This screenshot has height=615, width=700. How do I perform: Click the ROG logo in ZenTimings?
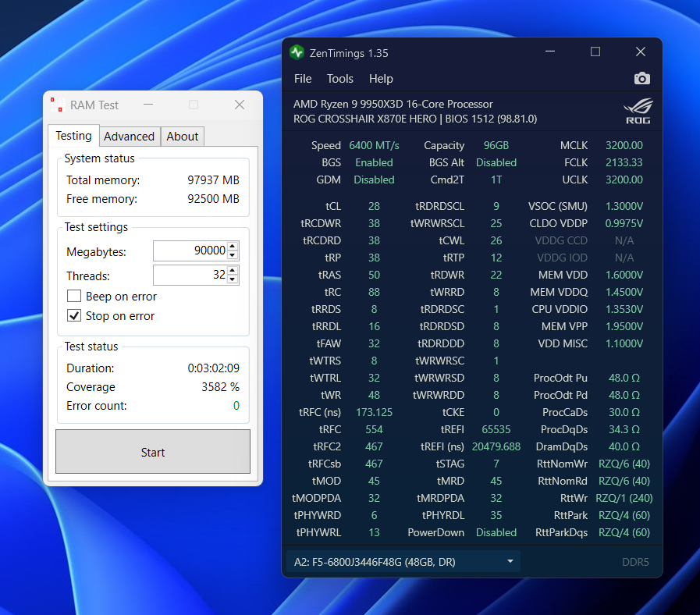click(638, 112)
